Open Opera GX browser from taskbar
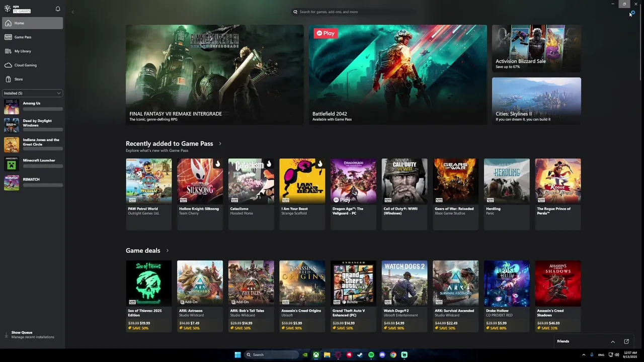Image resolution: width=644 pixels, height=362 pixels. (338, 354)
